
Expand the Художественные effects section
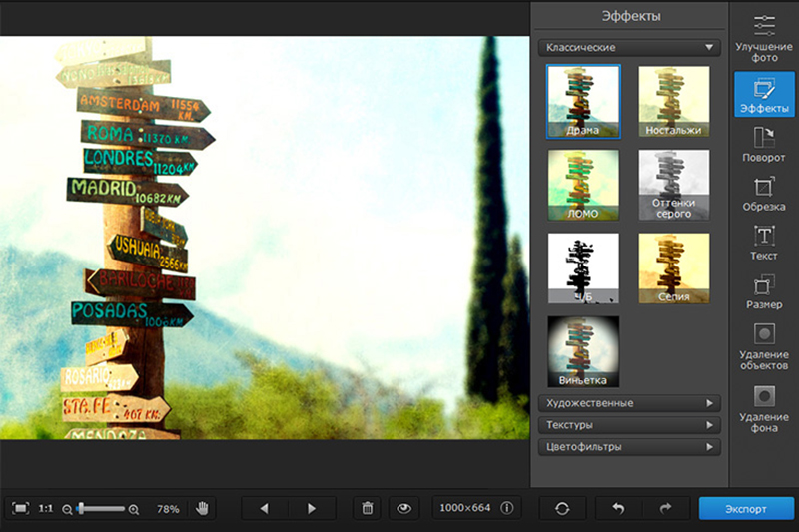point(628,403)
